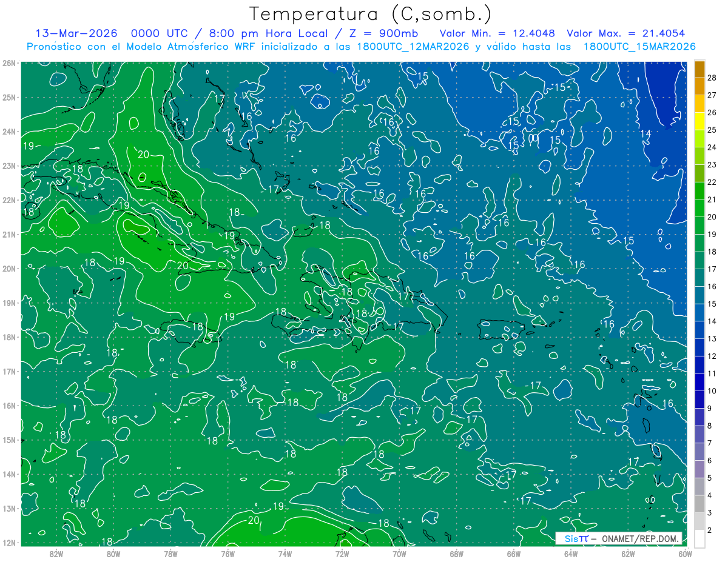Click the 70W longitude axis label
Screen dimensions: 728x562
(399, 554)
